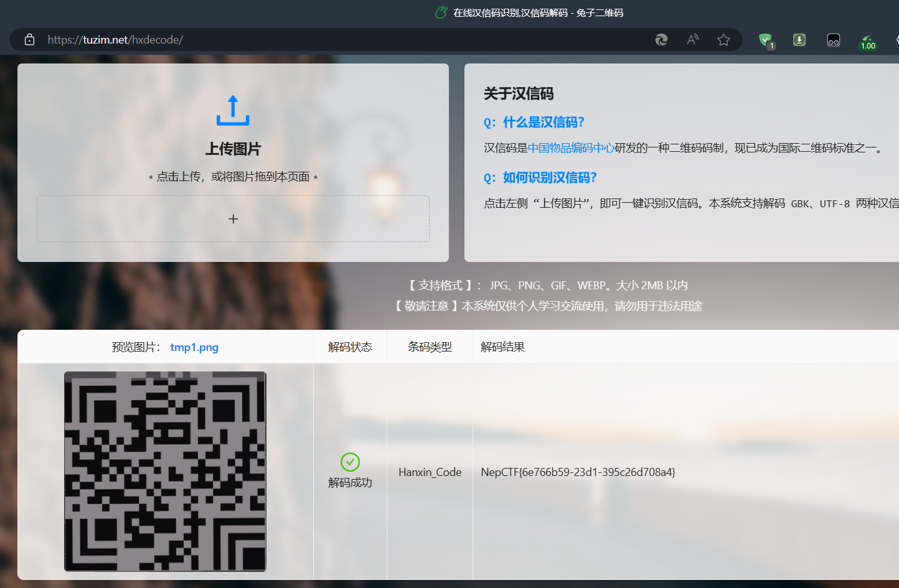Viewport: 899px width, 588px height.
Task: Click the 1.00 speed extension icon
Action: (x=867, y=42)
